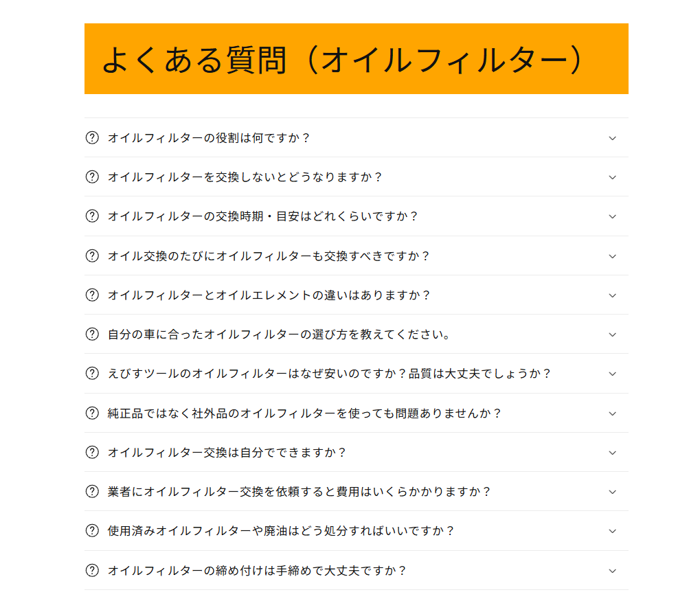The width and height of the screenshot is (700, 612).
Task: Click question mark icon beside オイルフィルターの役割は何ですか
Action: click(x=92, y=137)
